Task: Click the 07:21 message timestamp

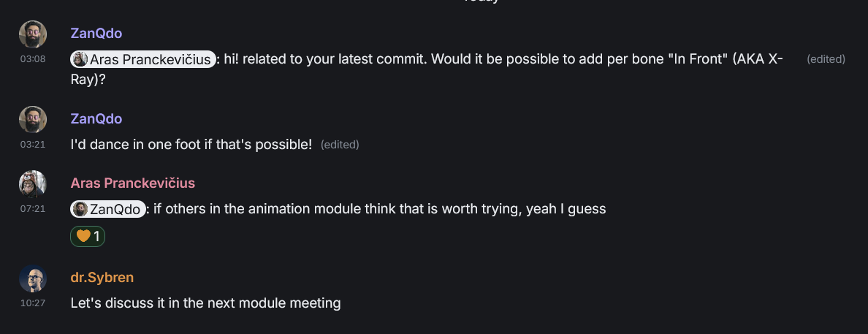Action: [x=33, y=209]
